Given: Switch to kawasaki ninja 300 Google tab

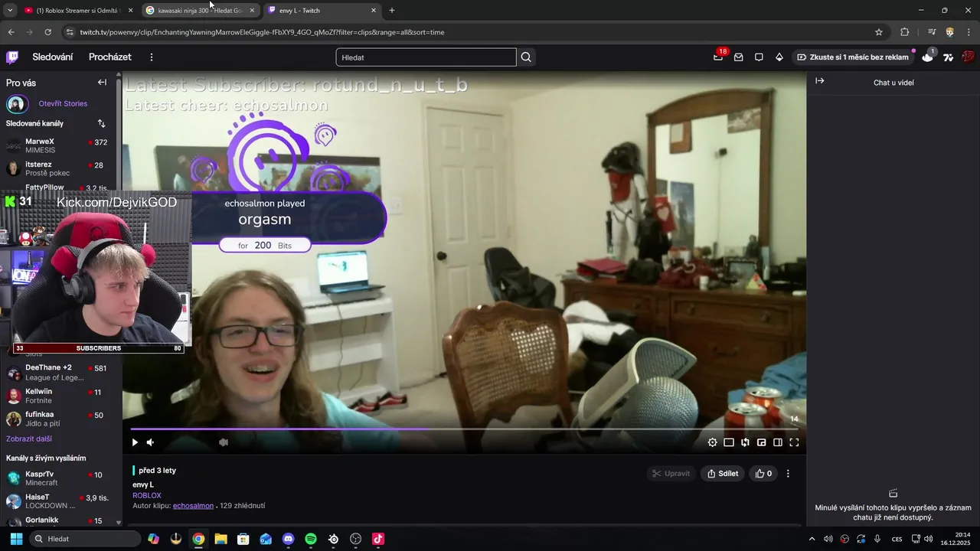Looking at the screenshot, I should (x=201, y=10).
